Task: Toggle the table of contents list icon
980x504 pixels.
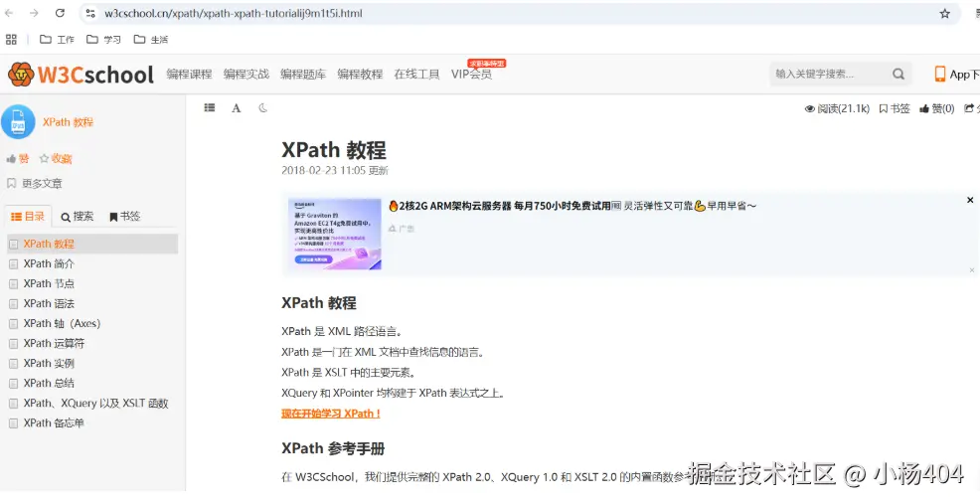Action: 210,107
